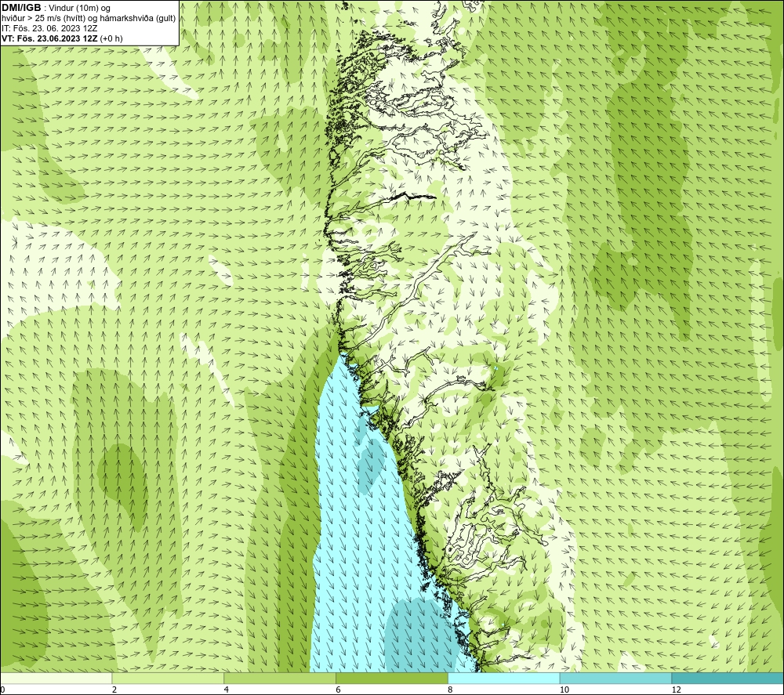784x695 pixels.
Task: Click the 'IT: Fös. 23. 06. 2023 12Z' line
Action: [49, 28]
